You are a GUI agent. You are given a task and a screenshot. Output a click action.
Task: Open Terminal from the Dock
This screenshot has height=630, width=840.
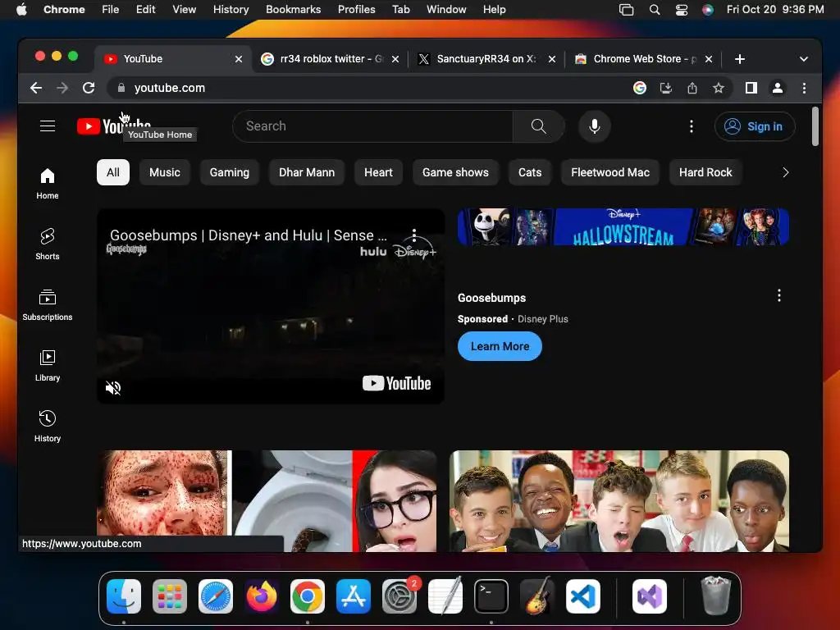coord(491,596)
